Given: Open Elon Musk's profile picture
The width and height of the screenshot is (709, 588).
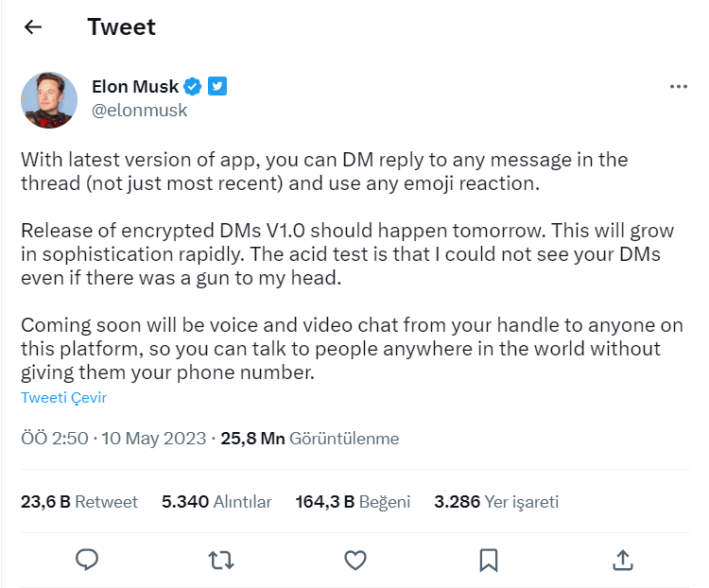Looking at the screenshot, I should click(x=49, y=100).
